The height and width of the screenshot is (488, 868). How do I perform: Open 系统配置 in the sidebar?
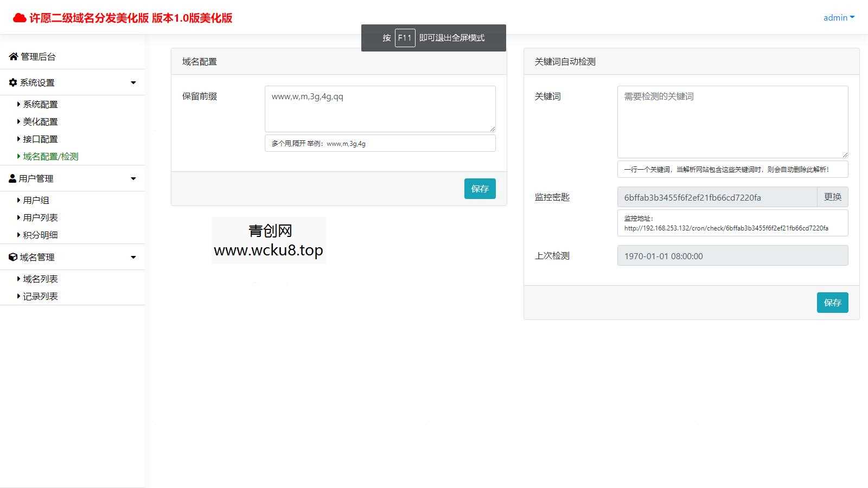[x=40, y=104]
